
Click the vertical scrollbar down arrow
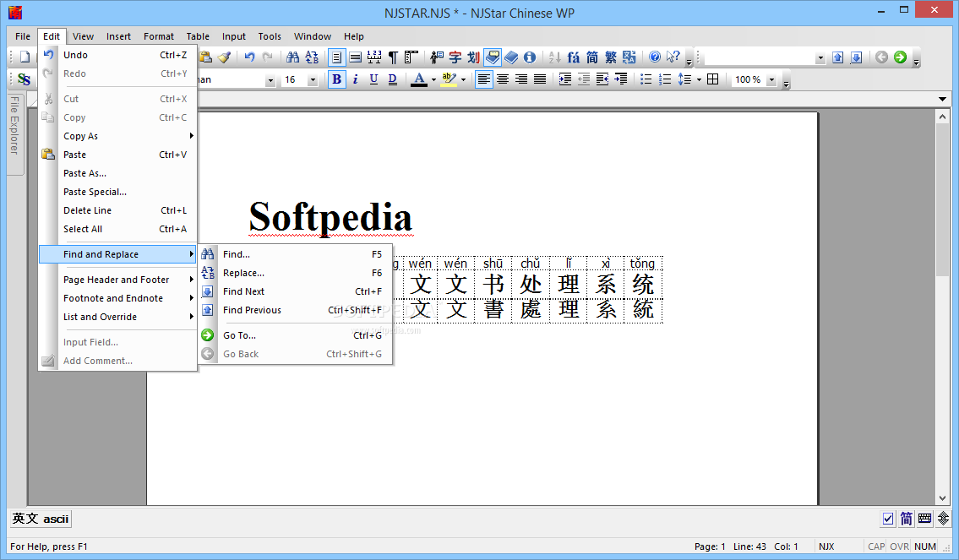942,498
